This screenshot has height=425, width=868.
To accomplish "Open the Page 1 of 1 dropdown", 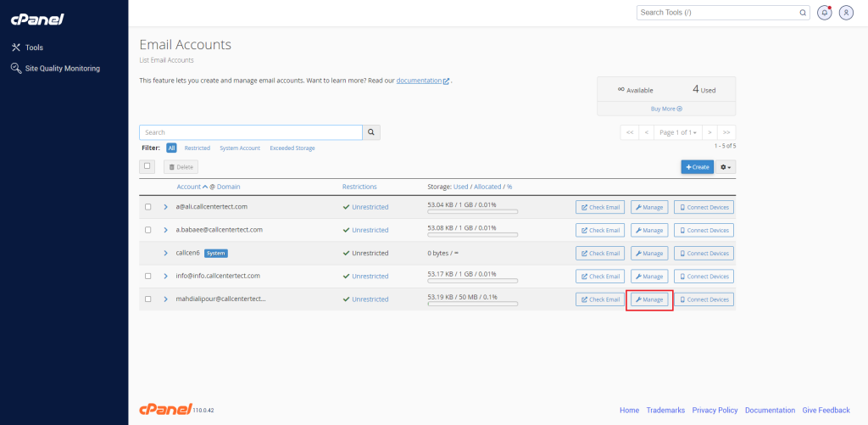I will click(x=678, y=132).
